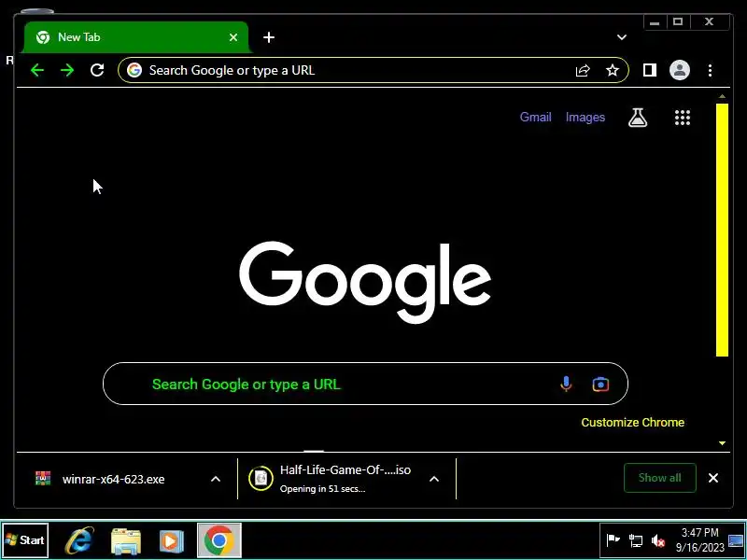The height and width of the screenshot is (560, 747).
Task: Open the tab search dropdown chevron
Action: (622, 37)
